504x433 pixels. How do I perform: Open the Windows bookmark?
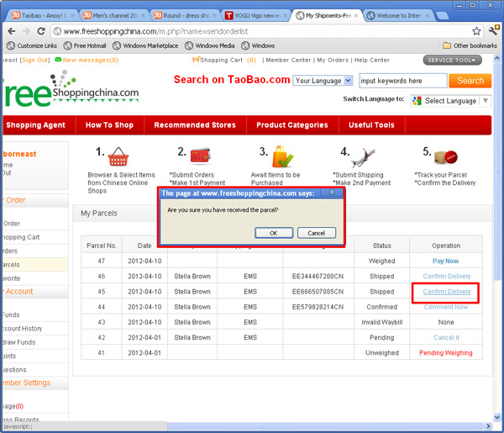tap(258, 45)
